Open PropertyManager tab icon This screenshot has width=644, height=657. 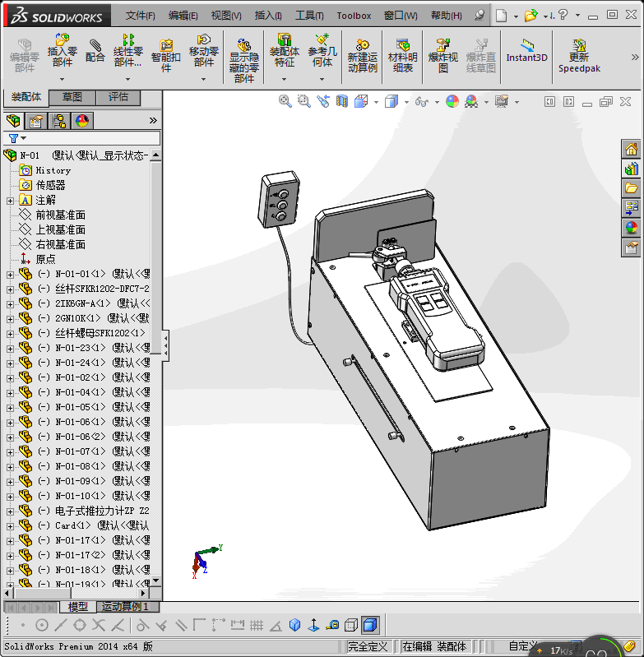pos(36,121)
